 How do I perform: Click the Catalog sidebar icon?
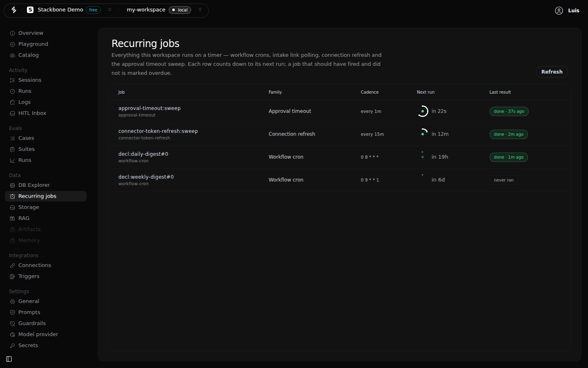point(12,55)
